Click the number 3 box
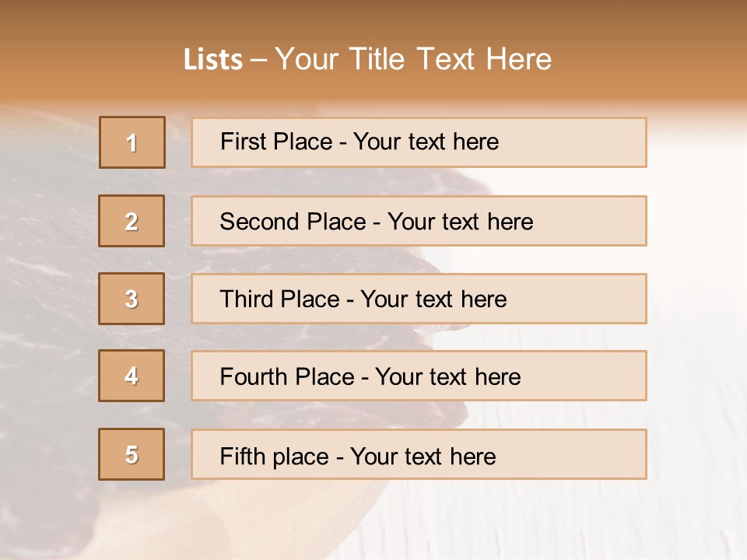 [132, 299]
